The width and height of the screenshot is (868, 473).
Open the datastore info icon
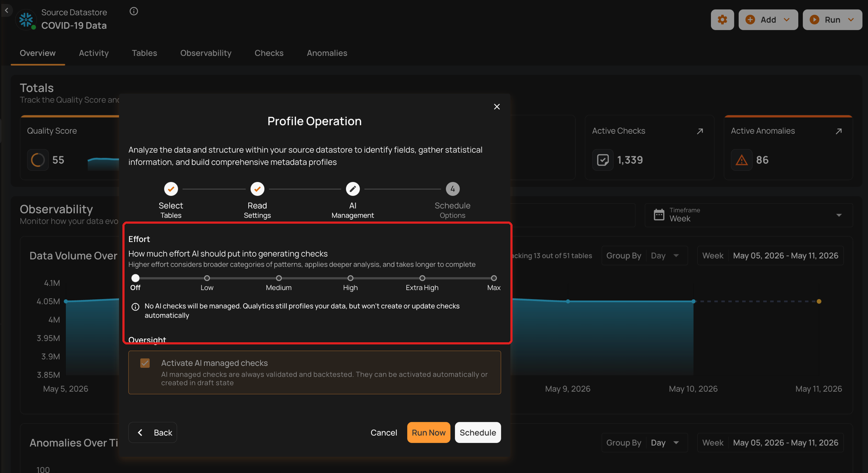click(x=134, y=11)
